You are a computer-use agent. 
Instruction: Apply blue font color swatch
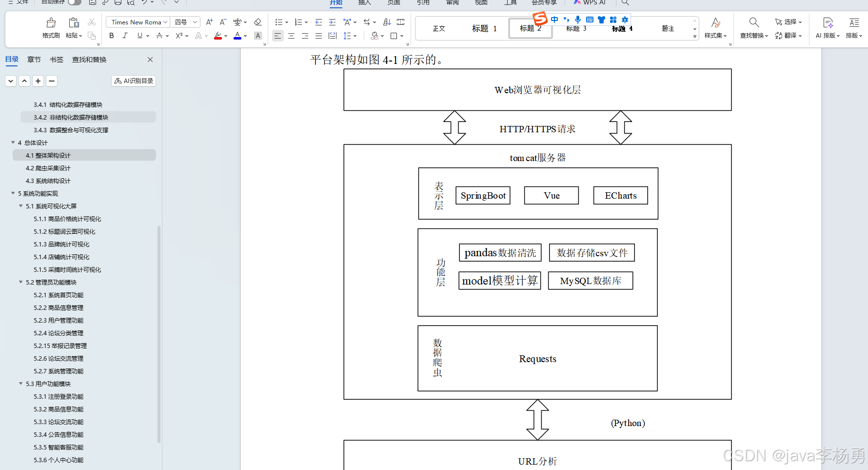click(237, 36)
